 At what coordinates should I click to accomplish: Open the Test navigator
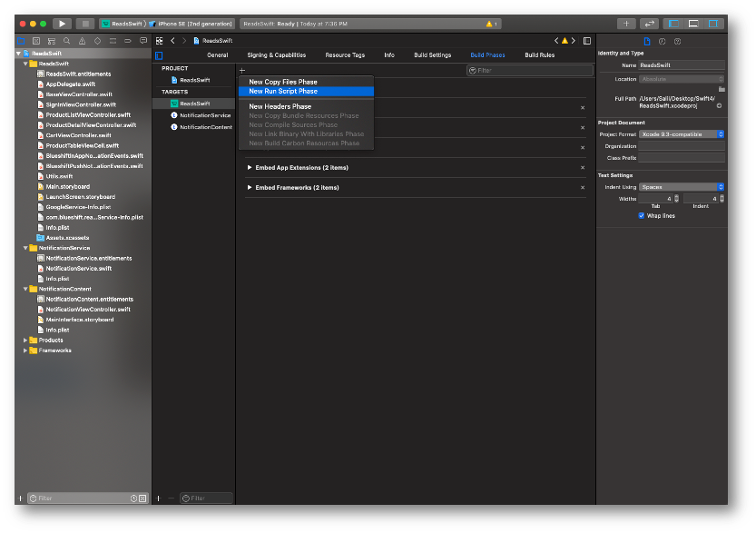(x=97, y=41)
